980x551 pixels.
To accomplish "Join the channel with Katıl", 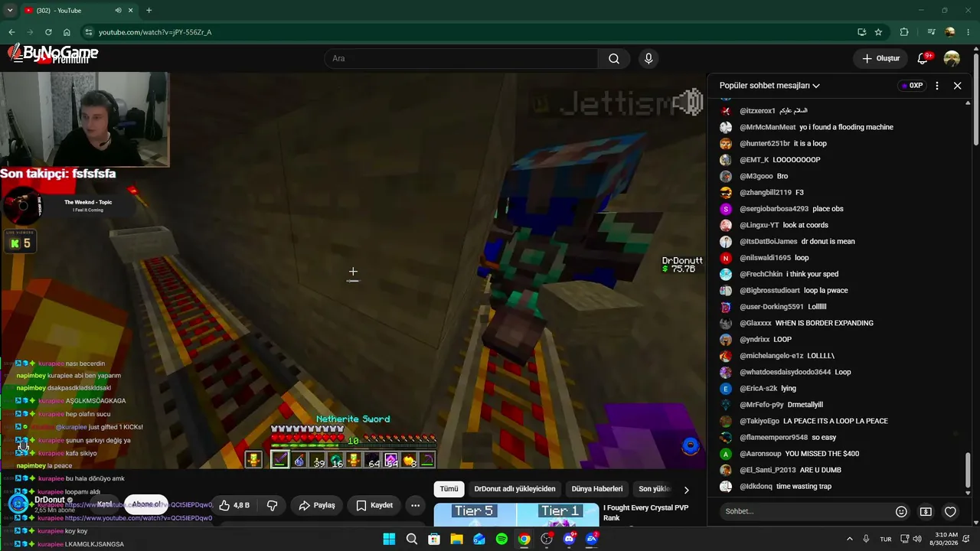I will coord(105,504).
